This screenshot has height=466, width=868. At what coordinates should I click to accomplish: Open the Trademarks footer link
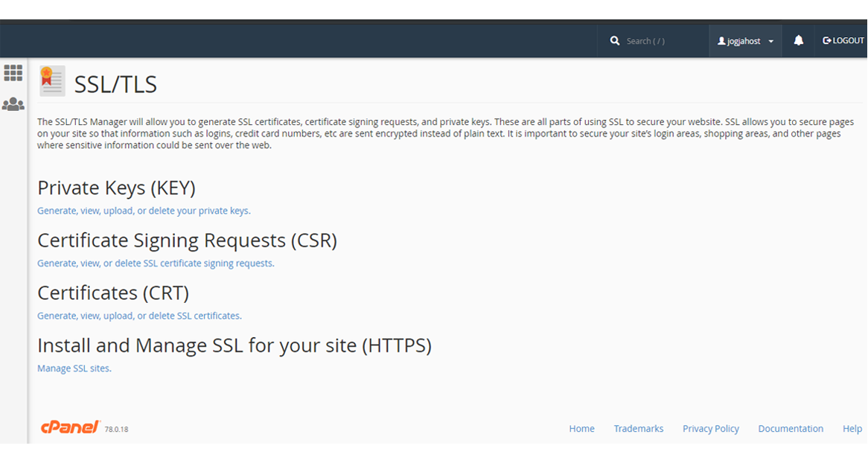tap(638, 429)
